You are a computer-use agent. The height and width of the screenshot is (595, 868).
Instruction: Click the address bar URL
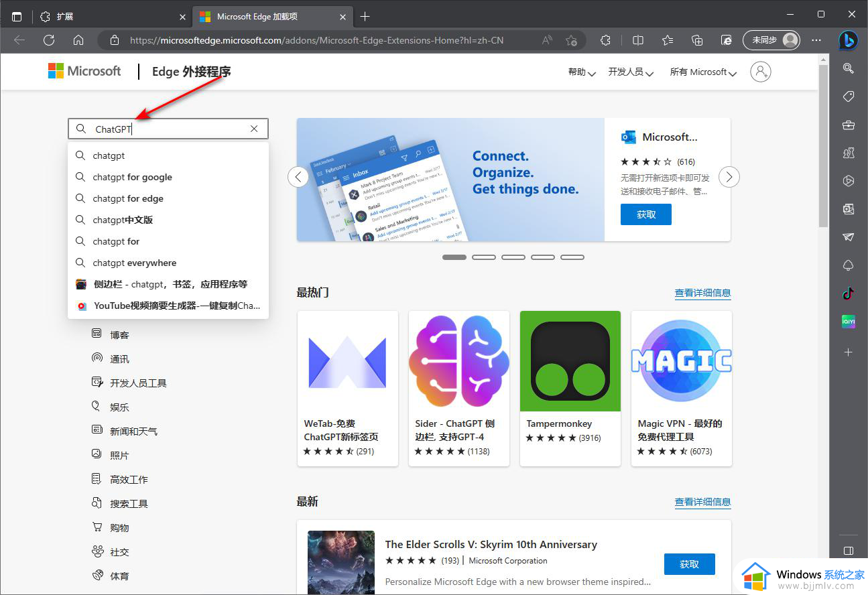point(316,40)
